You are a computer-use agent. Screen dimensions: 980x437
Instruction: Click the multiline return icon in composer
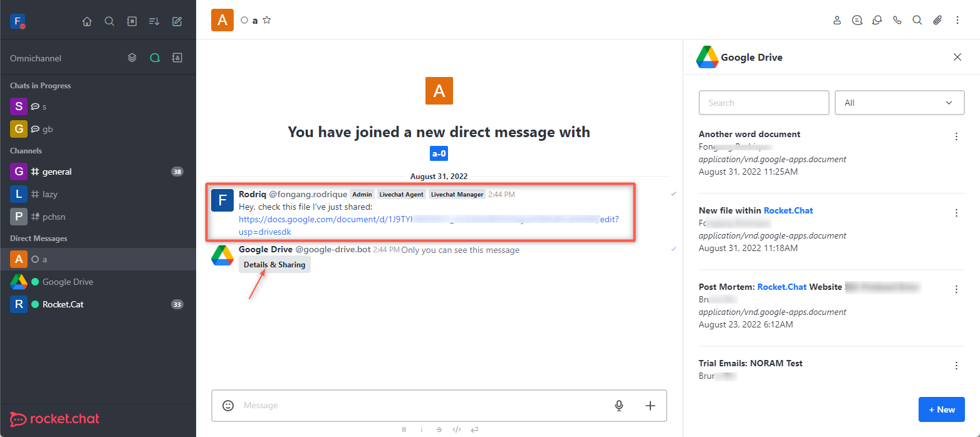click(474, 429)
